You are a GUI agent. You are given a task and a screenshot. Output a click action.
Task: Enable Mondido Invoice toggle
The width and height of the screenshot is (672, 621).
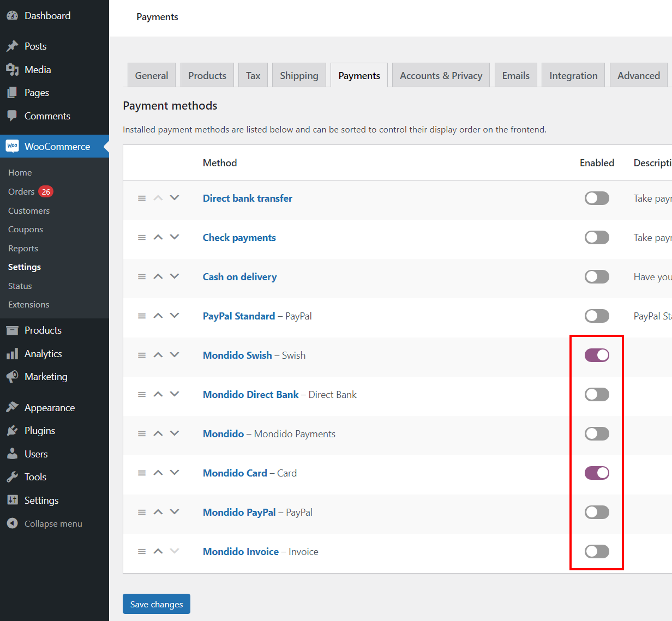coord(597,551)
